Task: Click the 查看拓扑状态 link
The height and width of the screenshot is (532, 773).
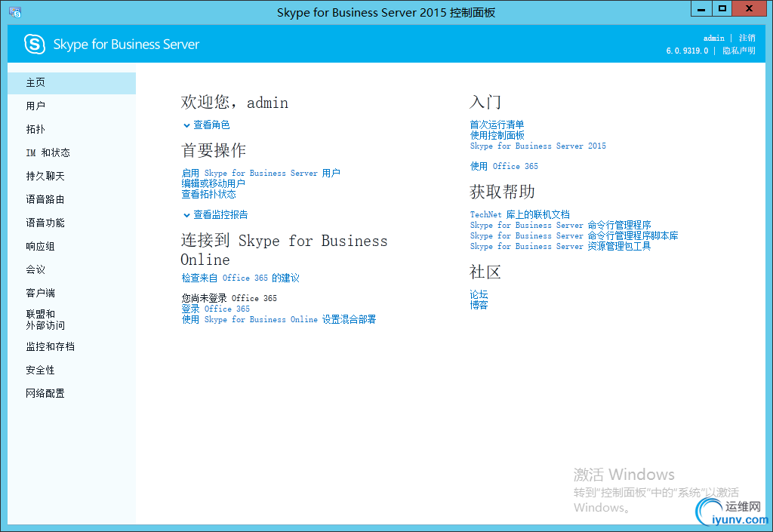Action: 208,194
